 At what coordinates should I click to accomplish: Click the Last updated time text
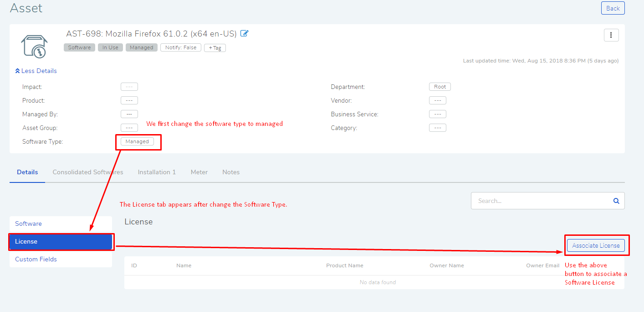pos(541,61)
